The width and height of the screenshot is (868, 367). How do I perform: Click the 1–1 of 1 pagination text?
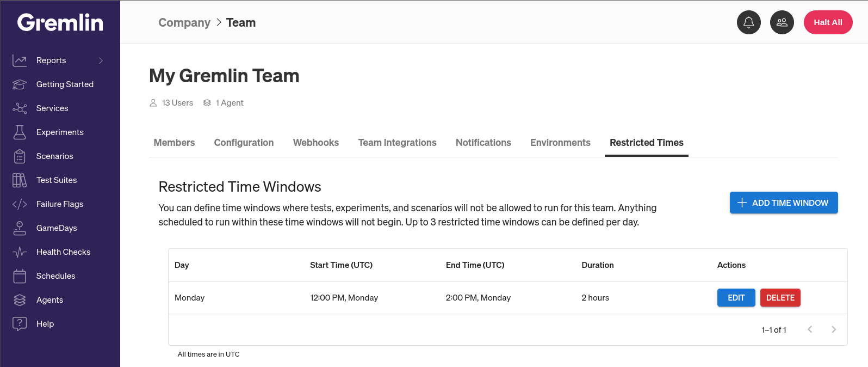[773, 330]
